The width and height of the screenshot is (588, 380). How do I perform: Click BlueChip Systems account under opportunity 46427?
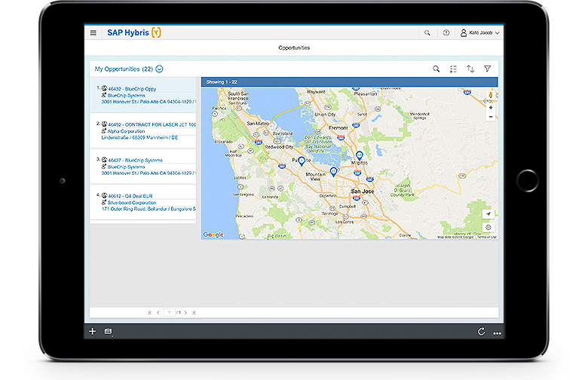pyautogui.click(x=127, y=167)
